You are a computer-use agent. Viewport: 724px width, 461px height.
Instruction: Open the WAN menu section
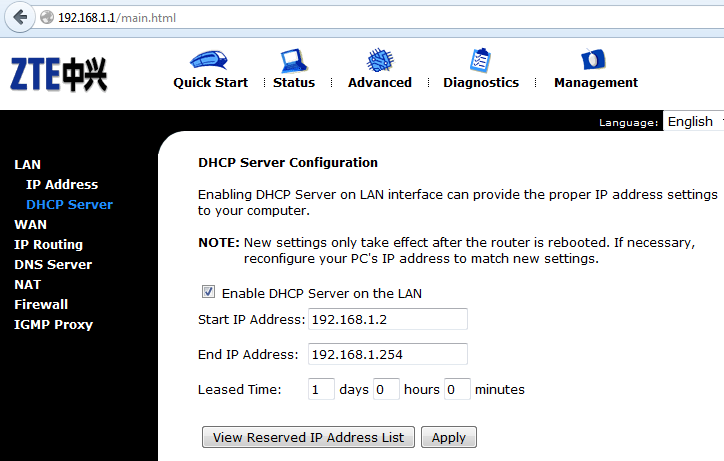point(30,225)
